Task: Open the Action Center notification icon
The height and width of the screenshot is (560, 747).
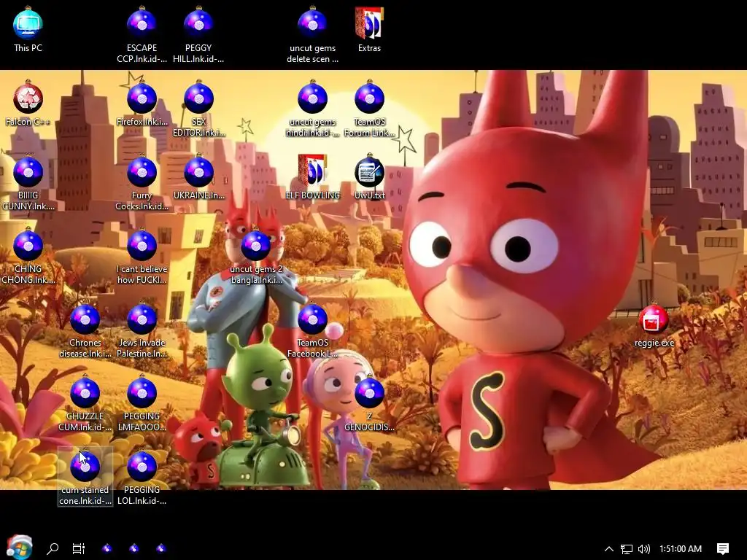Action: pos(723,548)
